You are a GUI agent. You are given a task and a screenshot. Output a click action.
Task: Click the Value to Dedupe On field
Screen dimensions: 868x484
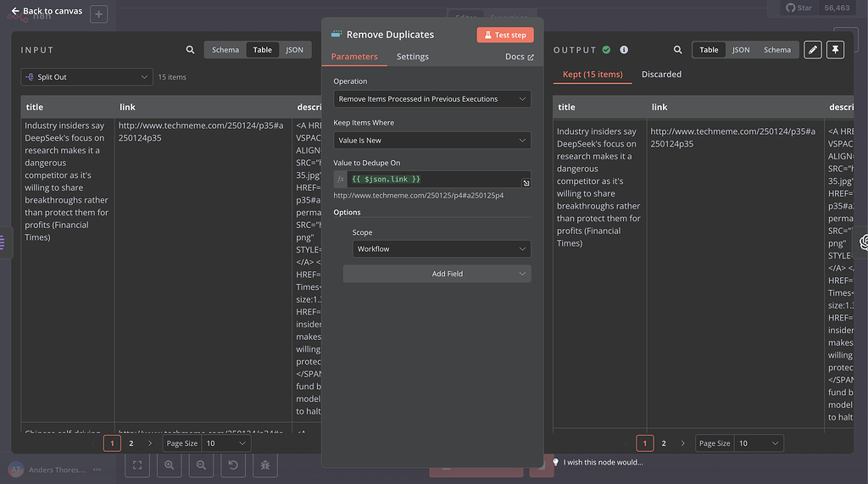point(432,179)
